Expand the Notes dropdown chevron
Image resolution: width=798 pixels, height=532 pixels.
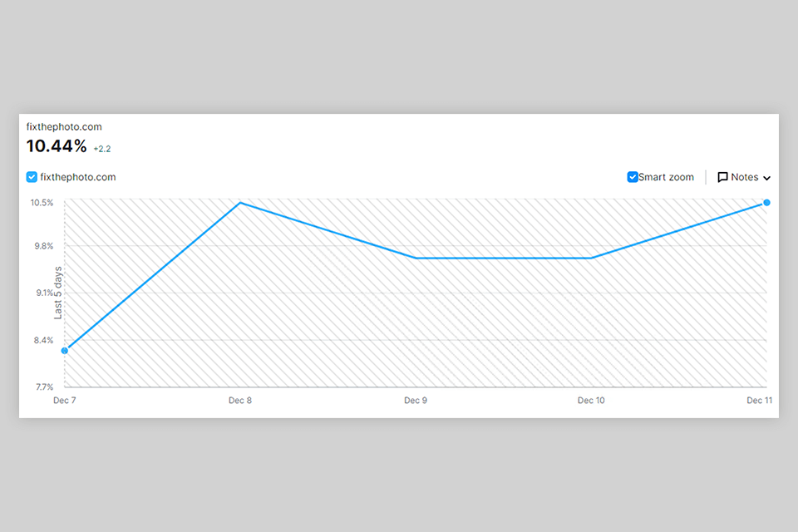[766, 178]
